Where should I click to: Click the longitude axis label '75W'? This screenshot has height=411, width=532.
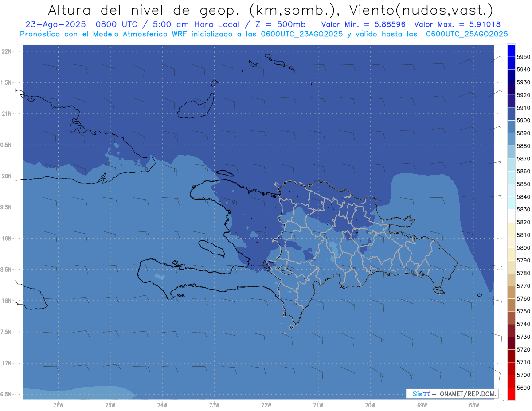tap(110, 405)
